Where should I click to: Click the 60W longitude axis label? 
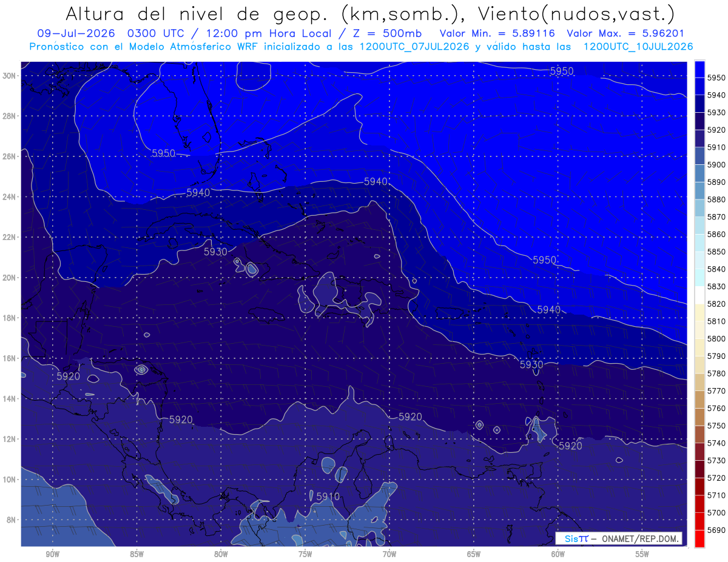tap(558, 554)
